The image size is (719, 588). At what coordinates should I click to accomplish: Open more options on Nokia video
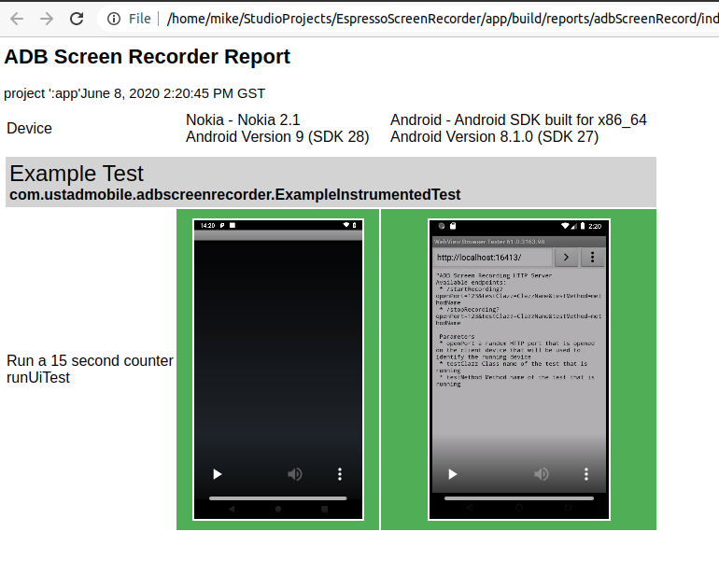coord(340,474)
